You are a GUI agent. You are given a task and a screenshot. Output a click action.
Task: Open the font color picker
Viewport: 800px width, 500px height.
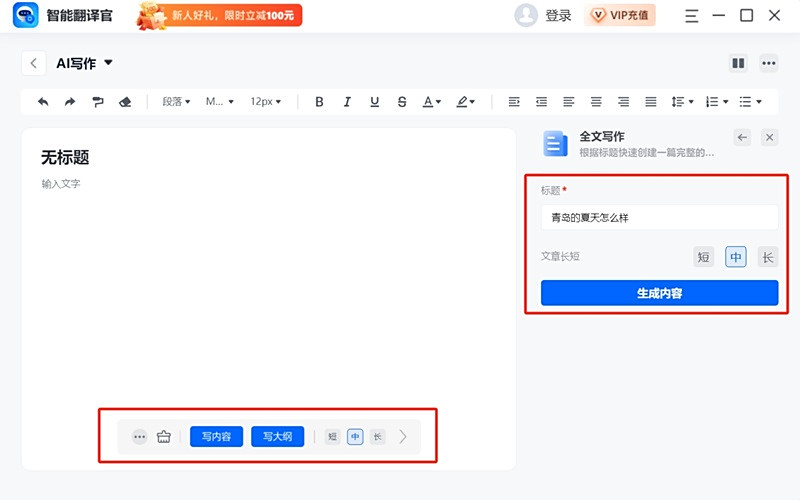point(431,102)
